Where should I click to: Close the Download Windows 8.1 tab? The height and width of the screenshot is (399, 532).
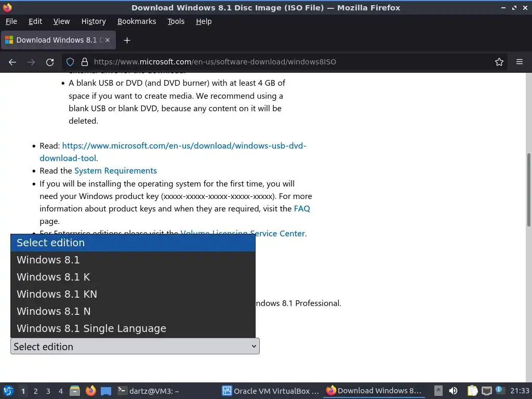coord(108,40)
